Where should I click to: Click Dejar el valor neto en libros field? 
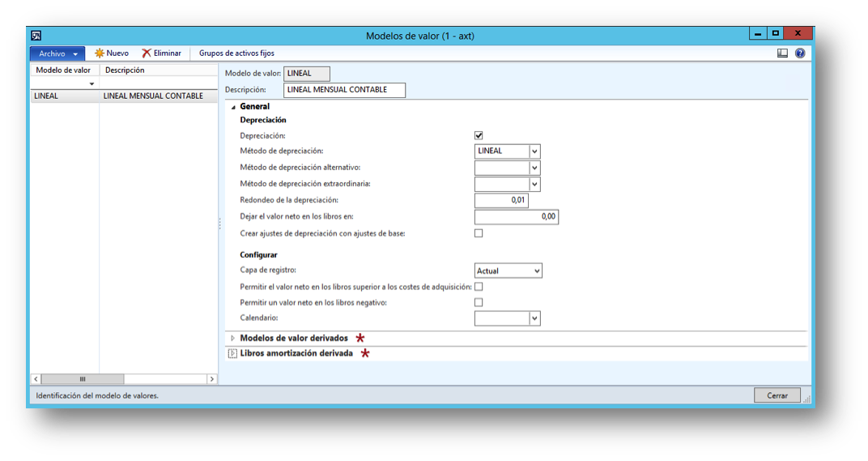coord(517,216)
